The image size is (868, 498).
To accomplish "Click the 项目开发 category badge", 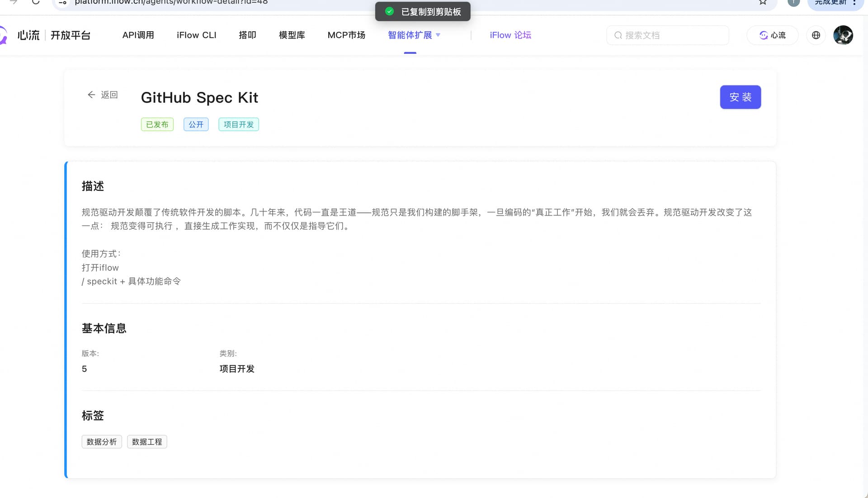I will tap(239, 124).
